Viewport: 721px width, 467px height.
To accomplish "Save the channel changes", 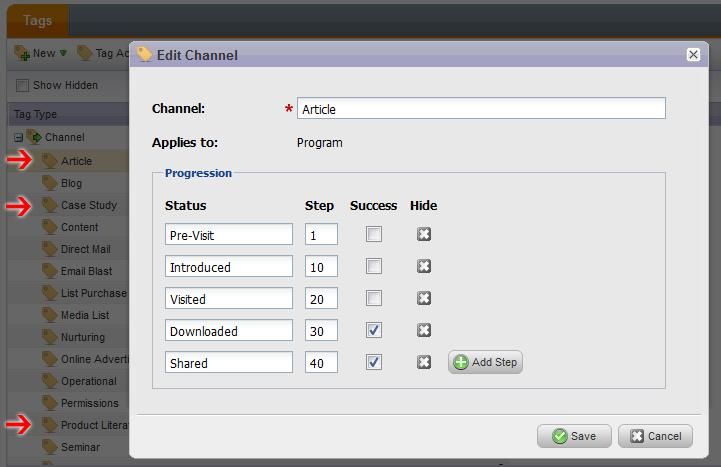I will tap(574, 436).
